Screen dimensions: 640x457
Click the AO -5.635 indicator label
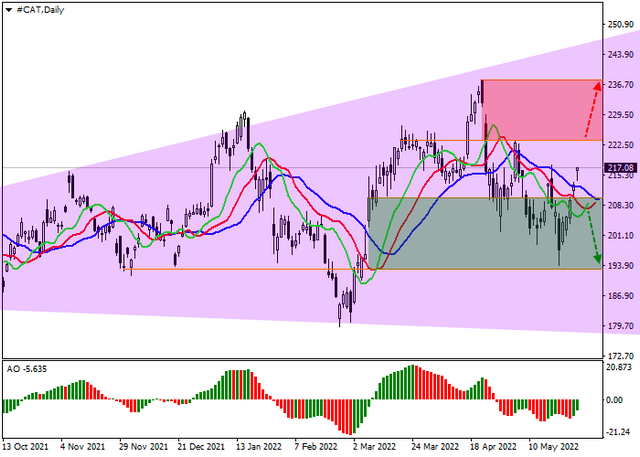click(27, 369)
